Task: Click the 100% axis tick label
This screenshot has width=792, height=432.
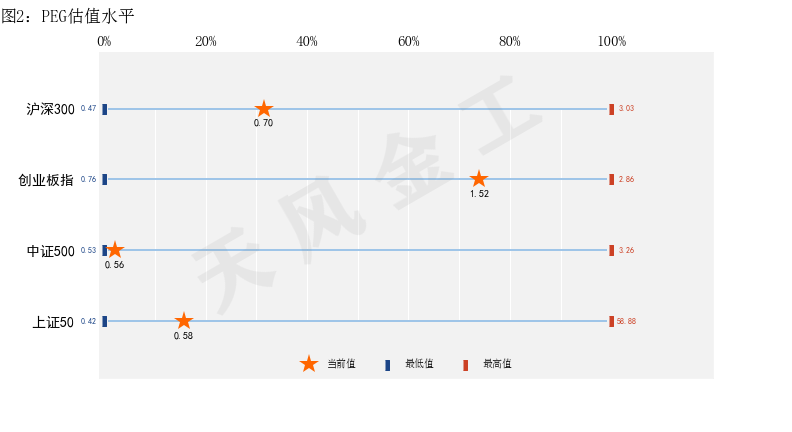Action: click(612, 41)
